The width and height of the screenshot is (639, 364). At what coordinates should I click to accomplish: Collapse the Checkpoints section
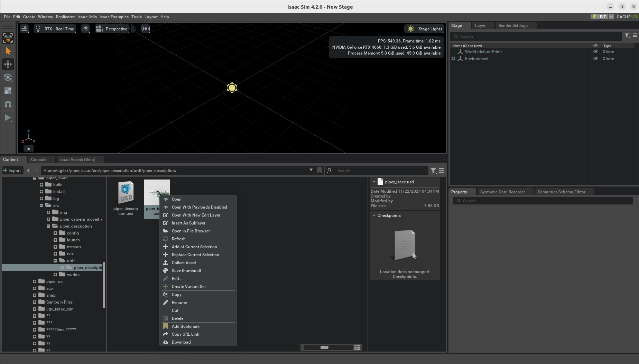point(374,215)
